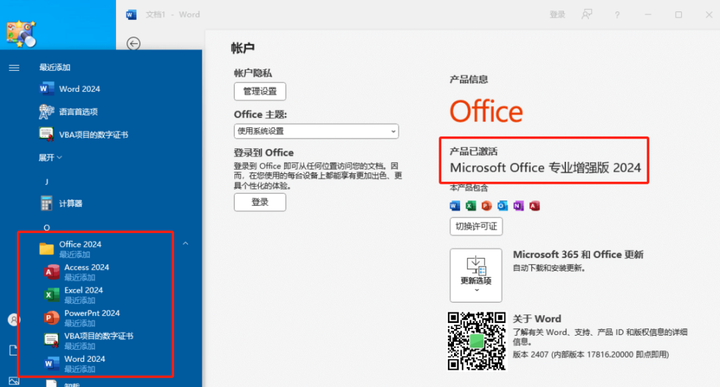Launch PowerPnt 2024 from the Start menu

tap(82, 318)
